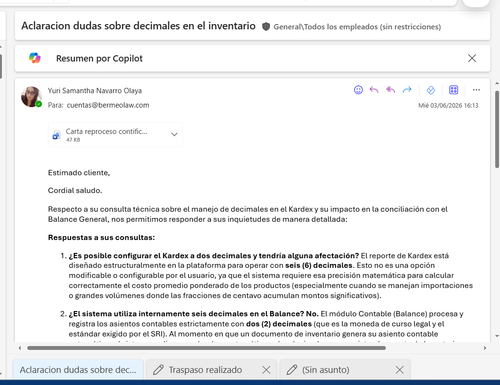
Task: Click the vertical scrollbar down arrow
Action: [497, 336]
